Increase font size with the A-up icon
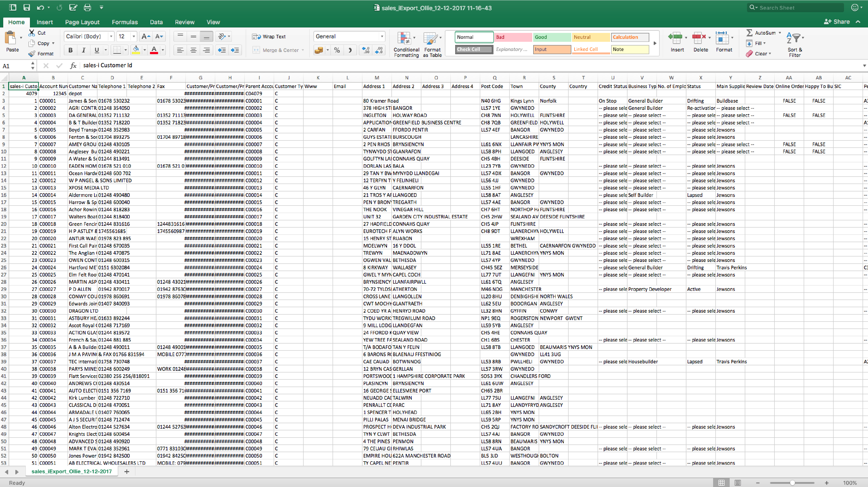The image size is (868, 487). pyautogui.click(x=146, y=36)
